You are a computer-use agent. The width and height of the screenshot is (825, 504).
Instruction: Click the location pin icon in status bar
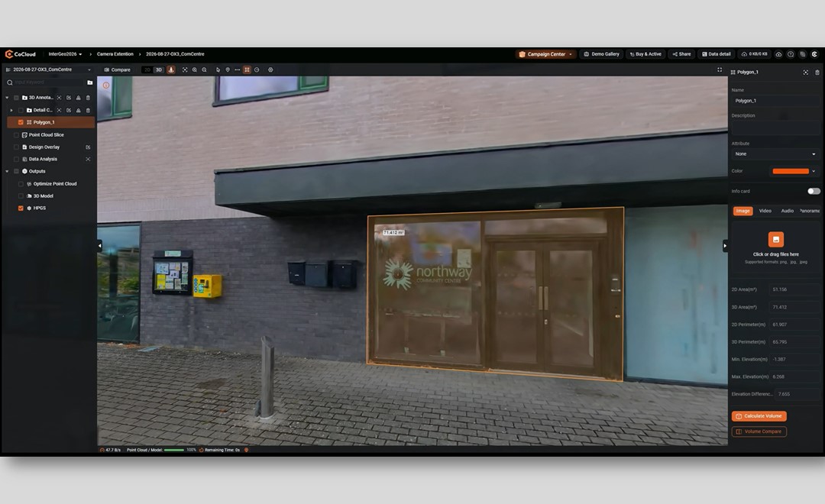[x=246, y=450]
